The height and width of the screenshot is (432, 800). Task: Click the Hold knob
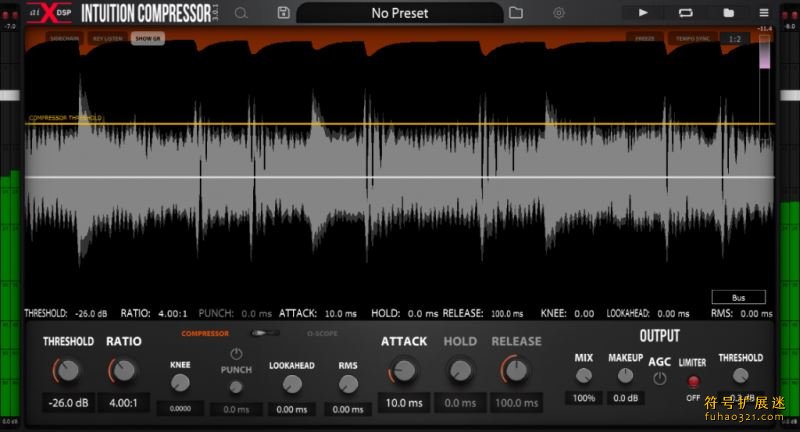460,371
